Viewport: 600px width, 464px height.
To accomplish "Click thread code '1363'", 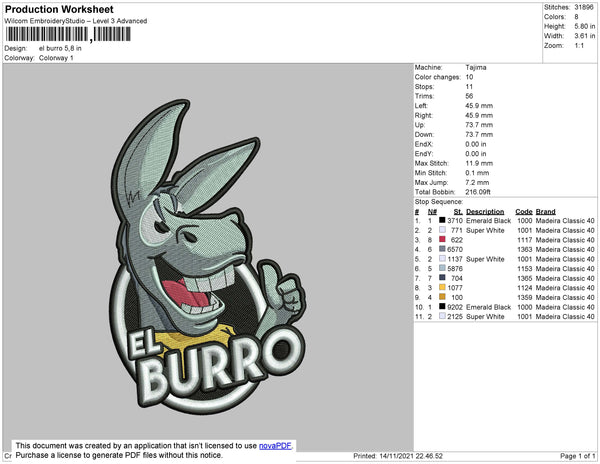I will (525, 249).
